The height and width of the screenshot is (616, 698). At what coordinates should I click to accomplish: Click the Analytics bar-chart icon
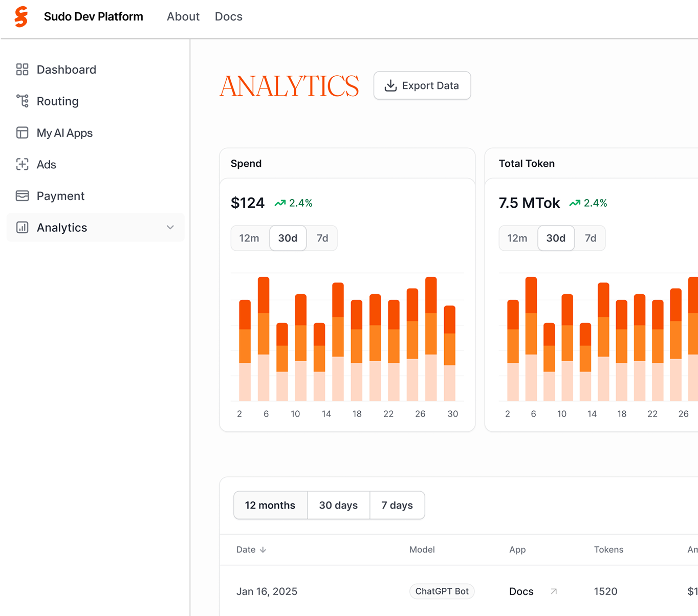(22, 227)
